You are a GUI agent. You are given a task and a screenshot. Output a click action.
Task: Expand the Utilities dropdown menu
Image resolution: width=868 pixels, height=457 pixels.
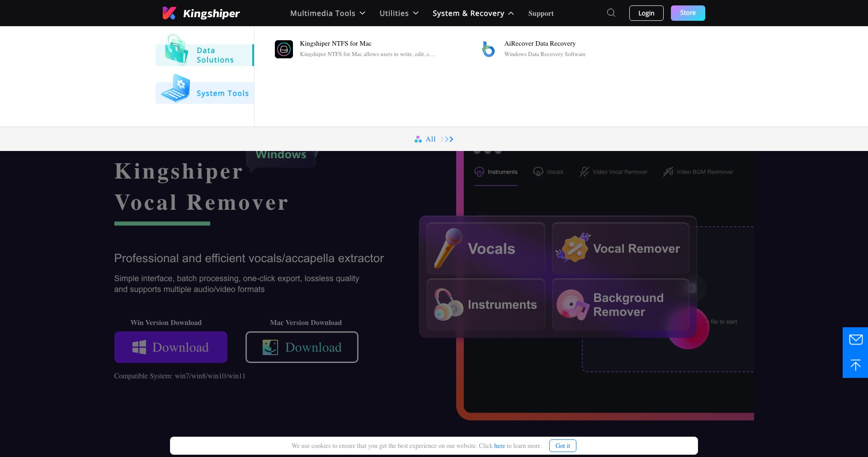[399, 13]
